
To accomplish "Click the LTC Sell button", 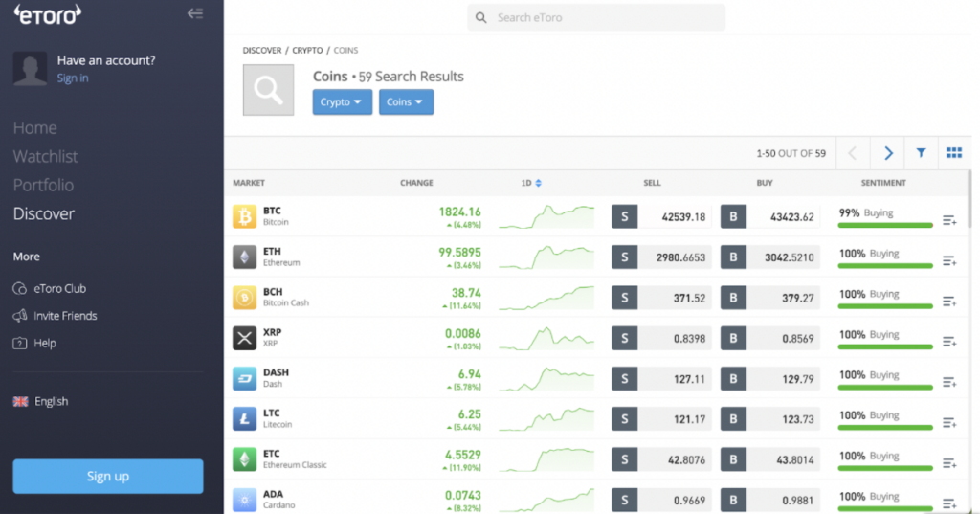I will click(624, 419).
